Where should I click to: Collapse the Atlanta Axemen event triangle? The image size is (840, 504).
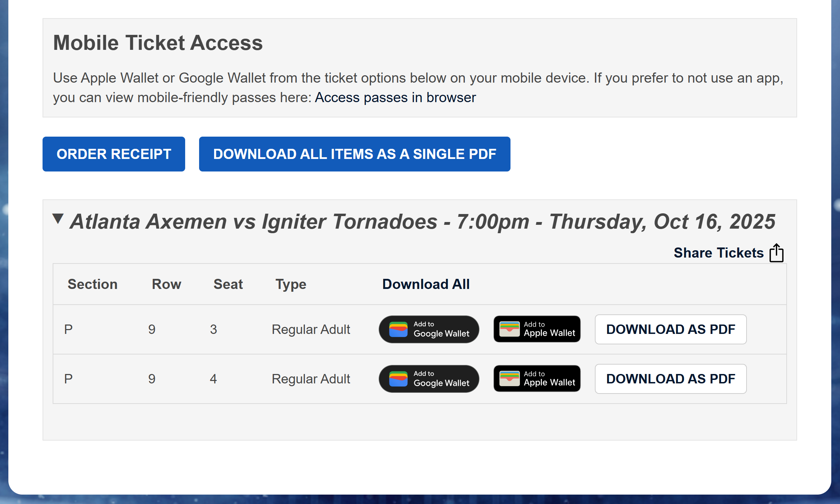click(x=58, y=219)
